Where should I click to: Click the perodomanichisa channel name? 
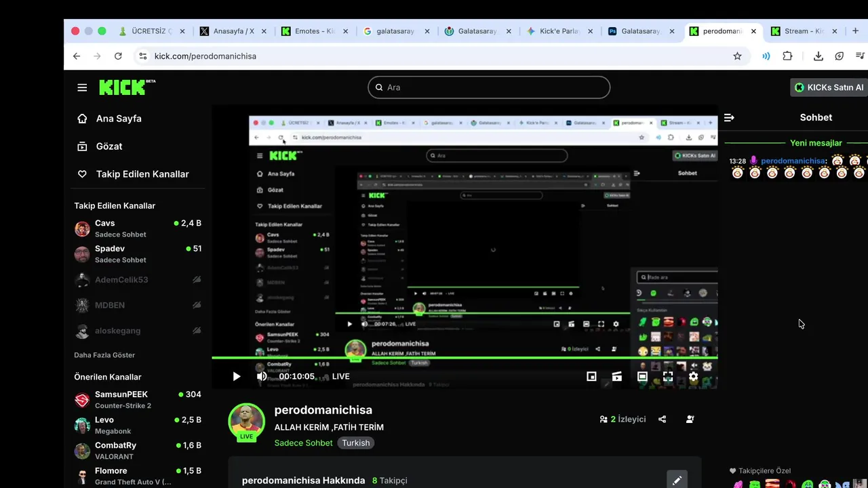click(x=323, y=410)
